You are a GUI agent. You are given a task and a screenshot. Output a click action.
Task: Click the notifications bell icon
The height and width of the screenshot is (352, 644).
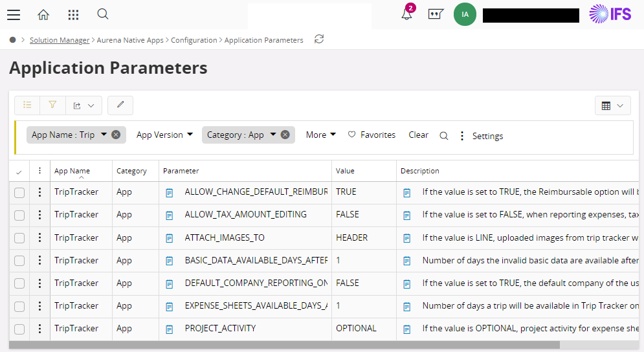(x=406, y=14)
